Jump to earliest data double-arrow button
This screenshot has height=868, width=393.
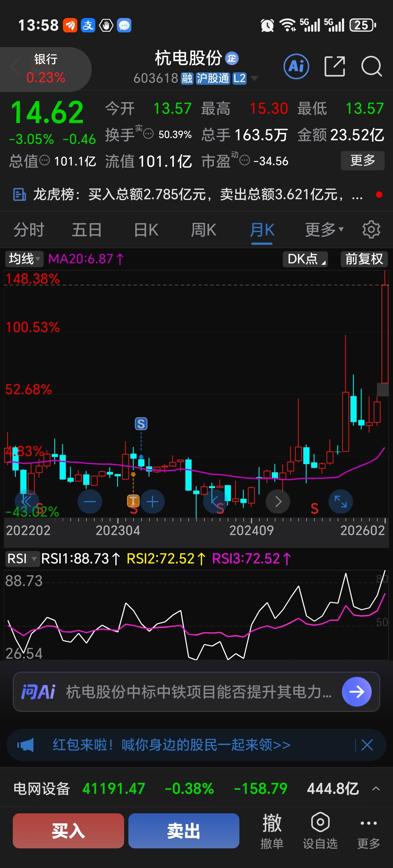tap(27, 501)
